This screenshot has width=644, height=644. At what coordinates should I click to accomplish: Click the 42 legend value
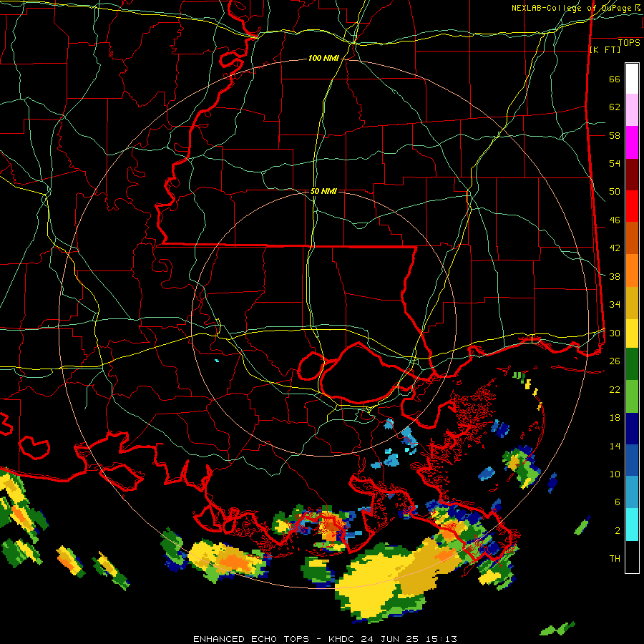click(615, 248)
